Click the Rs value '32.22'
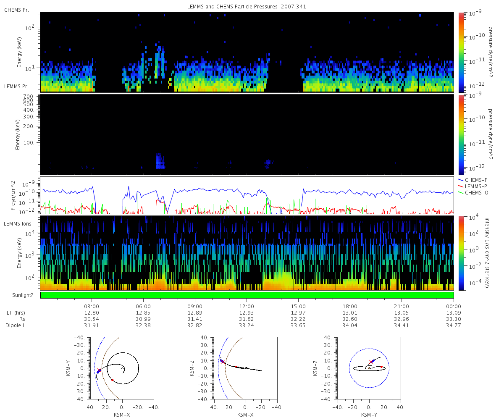 (298, 319)
